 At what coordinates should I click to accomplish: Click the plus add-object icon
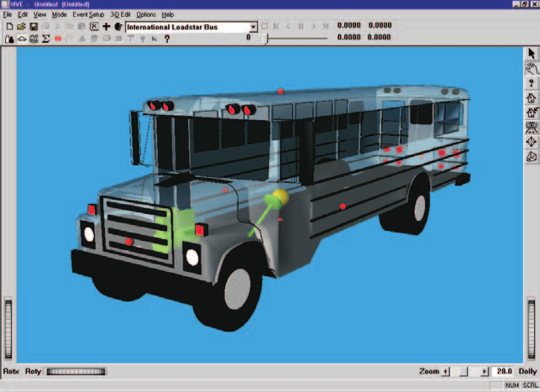106,27
